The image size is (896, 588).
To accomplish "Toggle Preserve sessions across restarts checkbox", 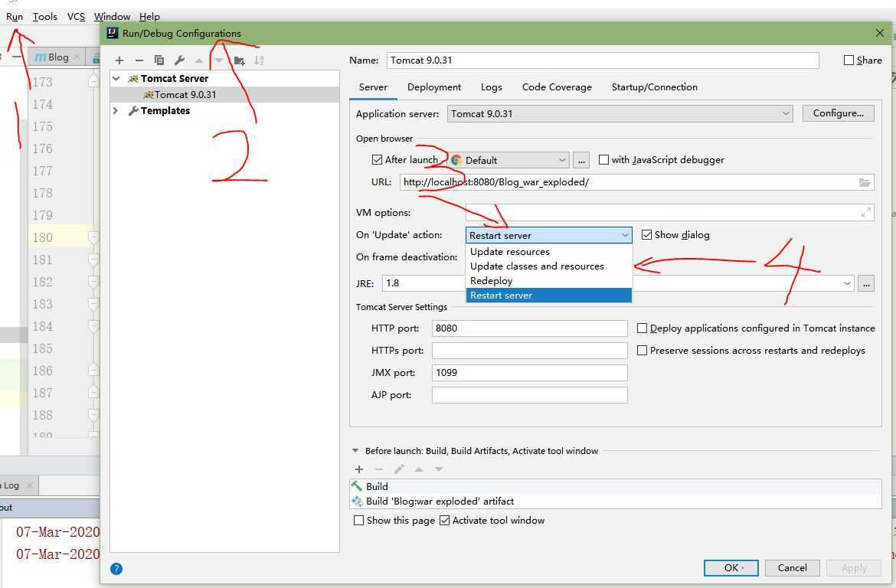I will coord(643,351).
